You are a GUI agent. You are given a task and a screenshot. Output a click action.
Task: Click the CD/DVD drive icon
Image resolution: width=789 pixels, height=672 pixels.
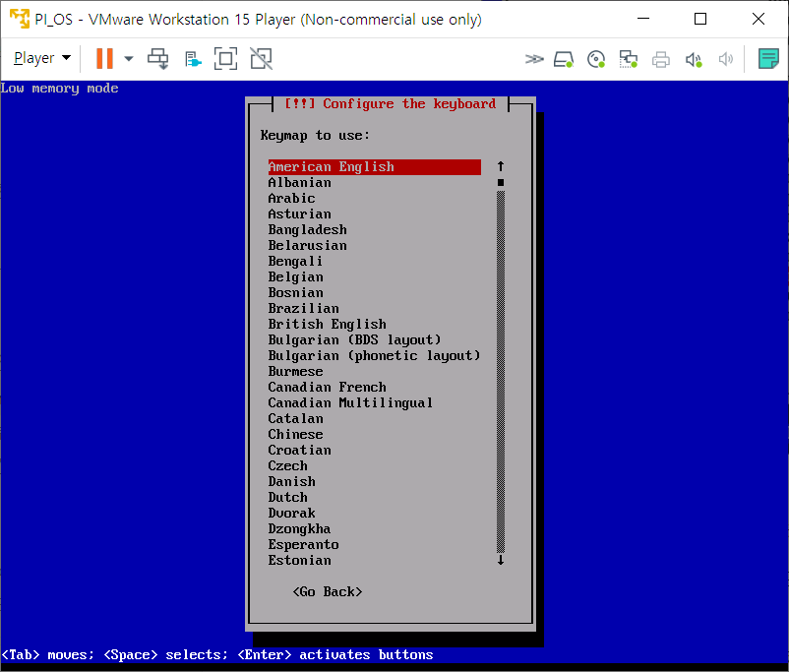[x=595, y=59]
